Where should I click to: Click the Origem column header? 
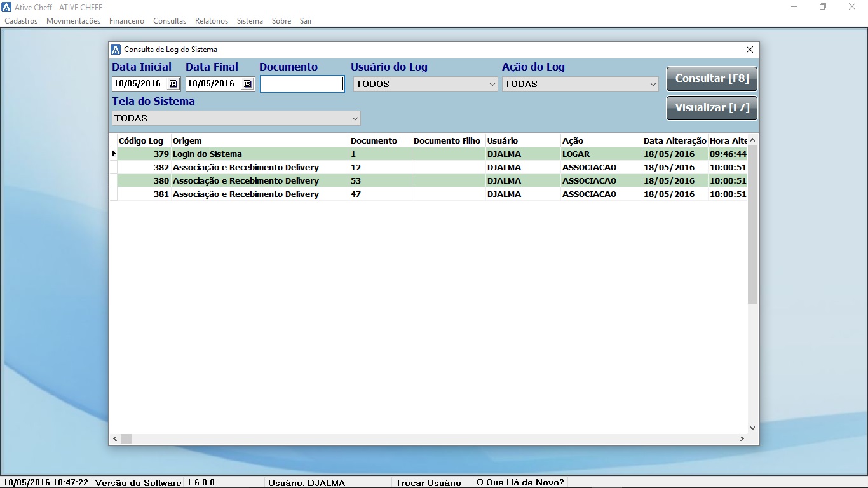(260, 141)
